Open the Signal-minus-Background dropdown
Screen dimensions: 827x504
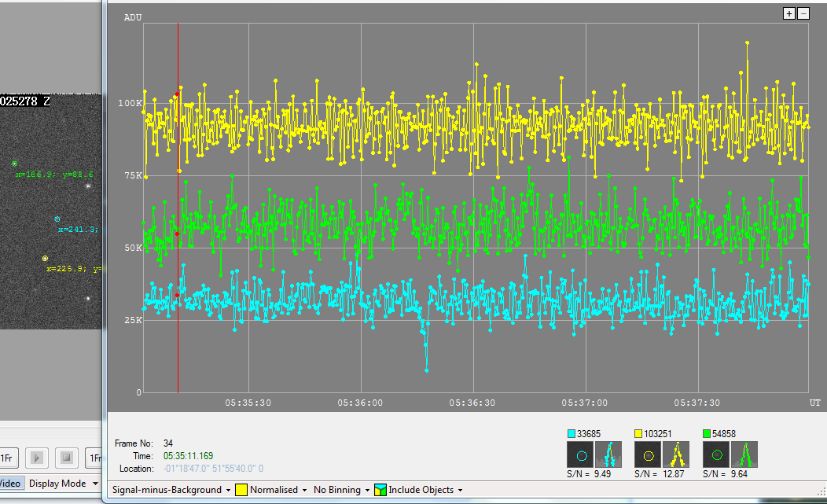171,490
